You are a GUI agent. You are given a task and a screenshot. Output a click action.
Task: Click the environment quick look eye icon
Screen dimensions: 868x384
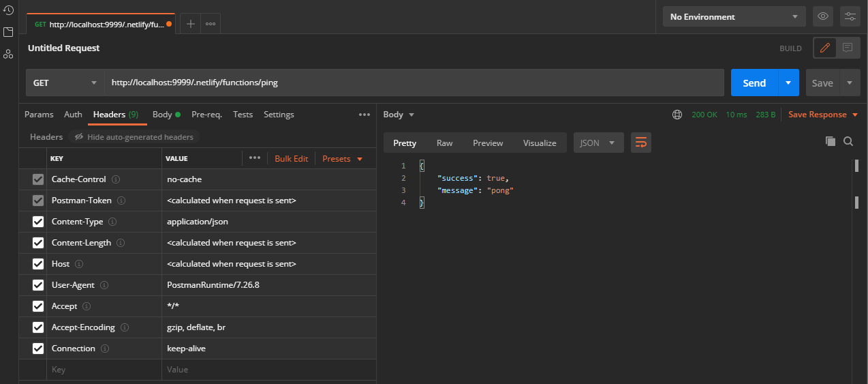tap(823, 16)
